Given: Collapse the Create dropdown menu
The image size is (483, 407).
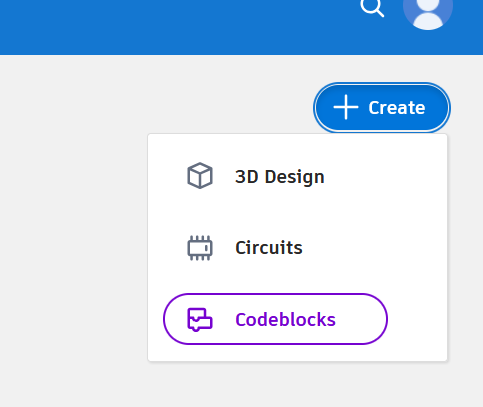Looking at the screenshot, I should click(x=382, y=107).
